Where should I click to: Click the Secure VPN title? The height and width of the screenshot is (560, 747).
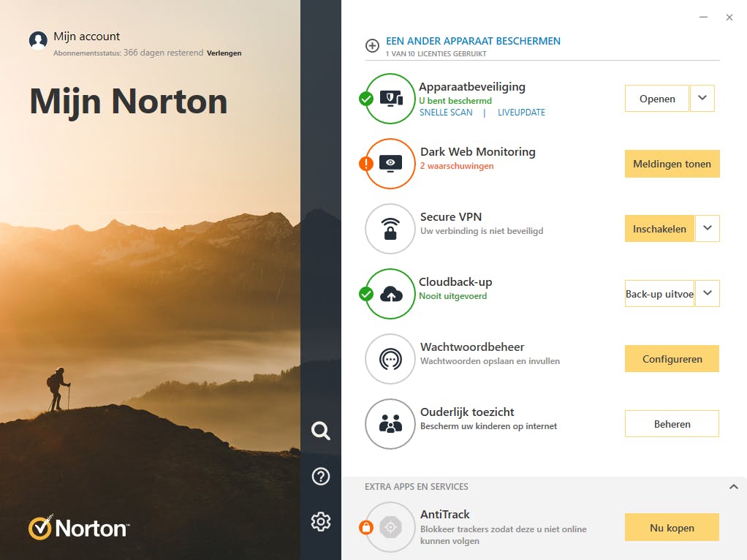(451, 217)
